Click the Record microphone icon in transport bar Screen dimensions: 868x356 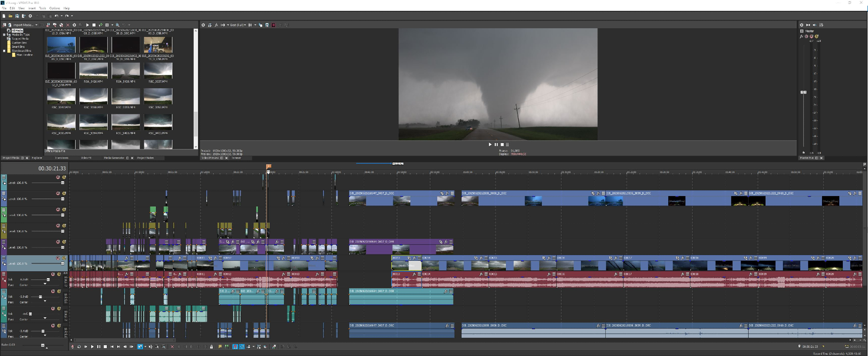pos(73,347)
